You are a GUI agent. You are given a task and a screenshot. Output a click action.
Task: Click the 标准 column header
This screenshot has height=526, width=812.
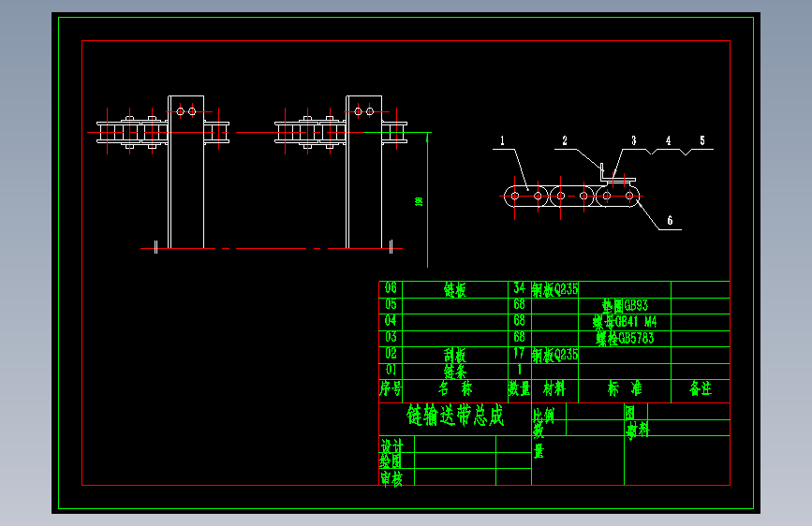[625, 388]
